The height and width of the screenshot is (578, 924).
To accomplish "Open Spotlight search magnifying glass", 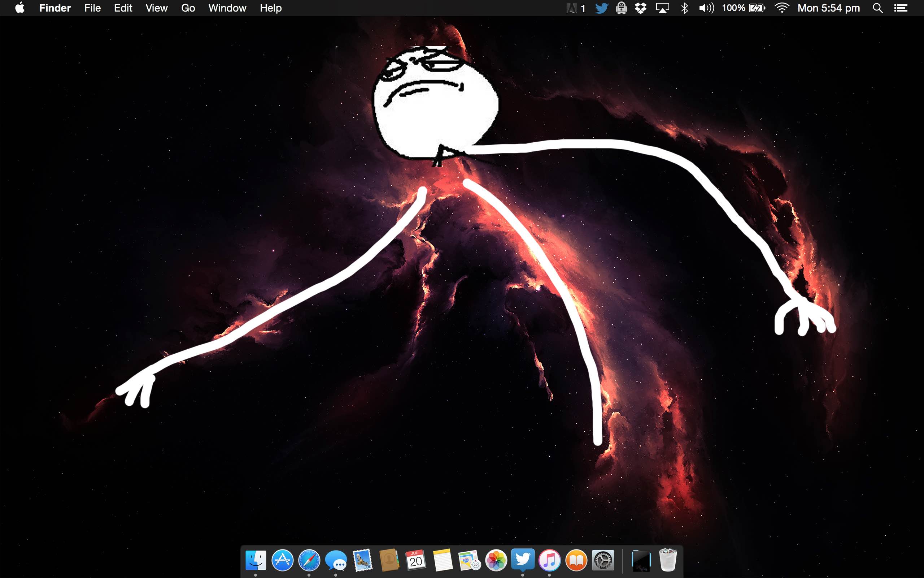I will click(878, 8).
